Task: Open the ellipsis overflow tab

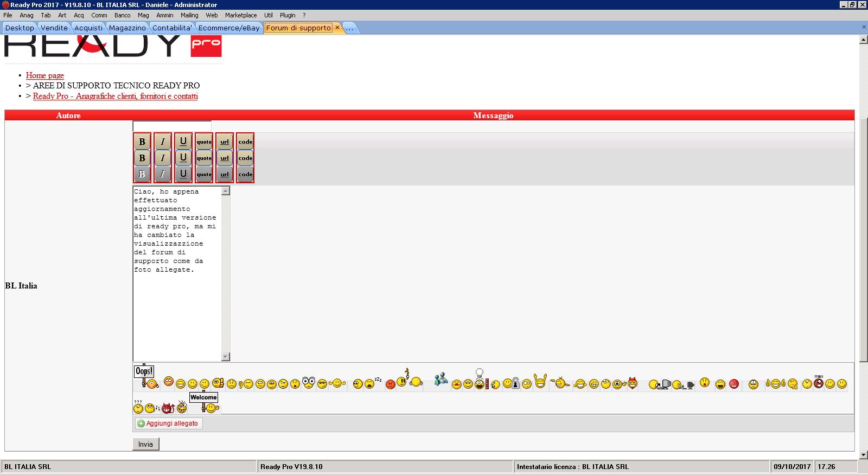Action: (350, 28)
